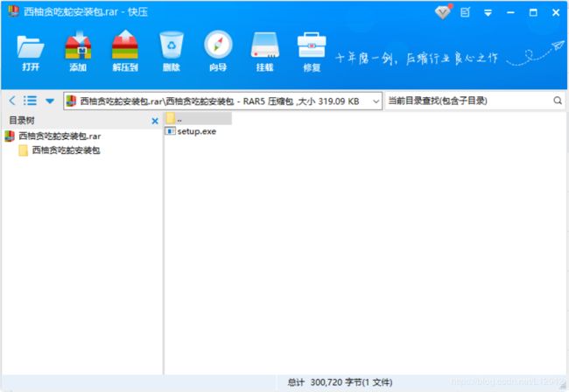Toggle the list view mode icon
This screenshot has width=569, height=392.
click(x=30, y=101)
